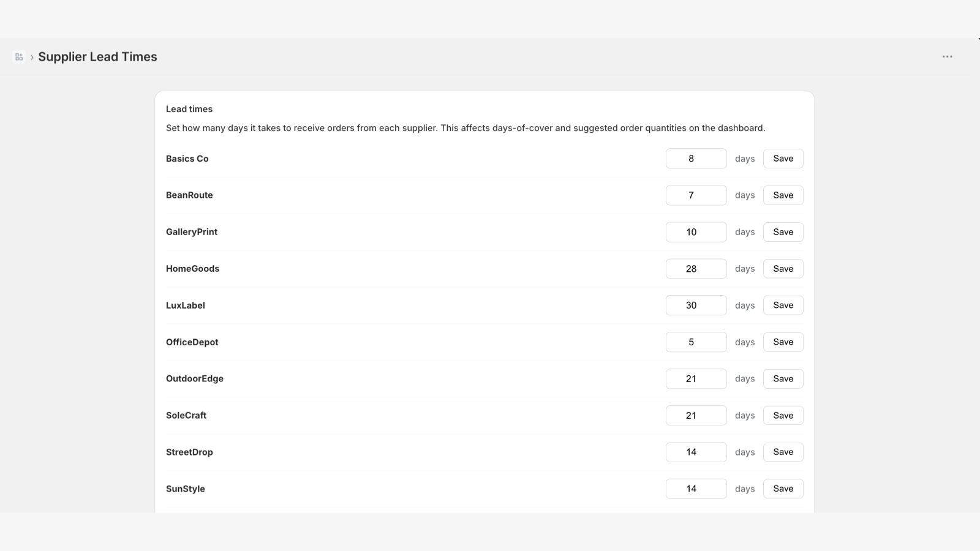Focus the SoleCraft days field
Image resolution: width=980 pixels, height=551 pixels.
tap(696, 416)
